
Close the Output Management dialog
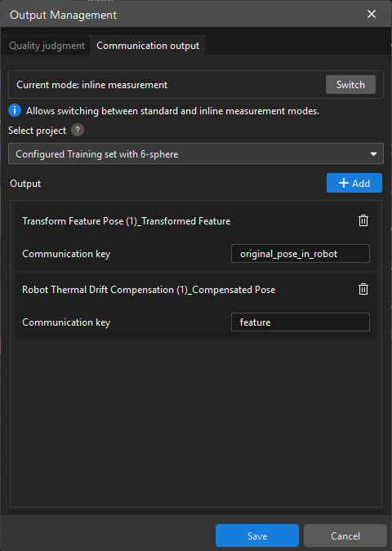point(372,14)
